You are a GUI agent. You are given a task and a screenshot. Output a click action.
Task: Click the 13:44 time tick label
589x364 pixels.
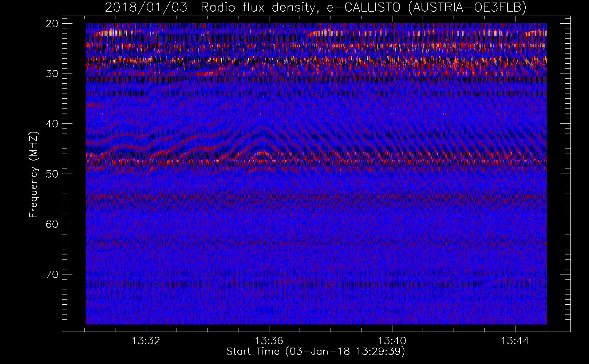click(x=515, y=341)
